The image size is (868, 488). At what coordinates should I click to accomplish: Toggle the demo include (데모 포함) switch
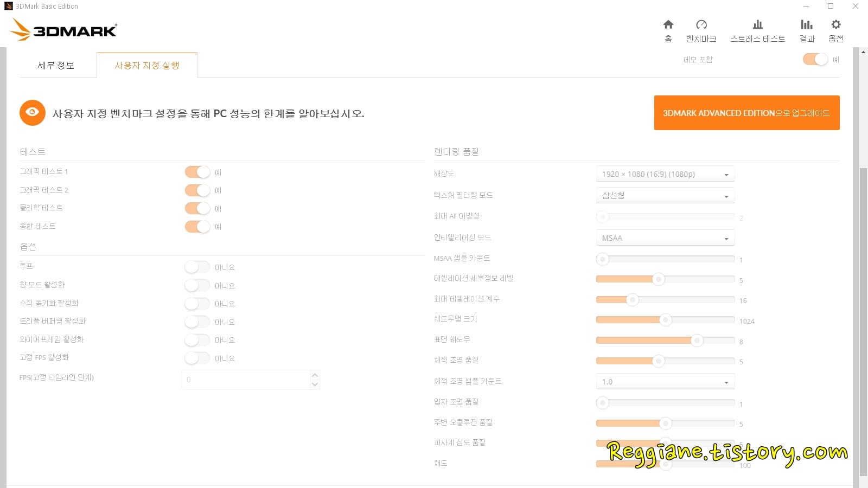point(815,59)
